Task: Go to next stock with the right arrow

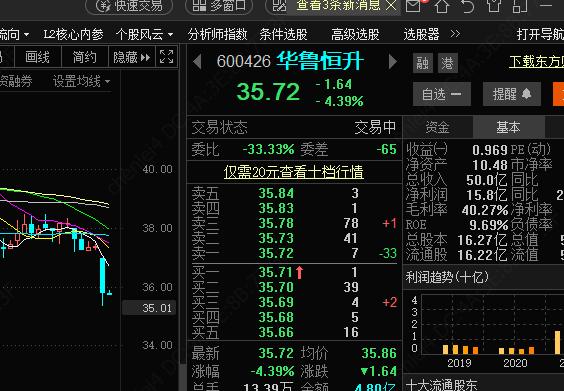Action: coord(393,62)
